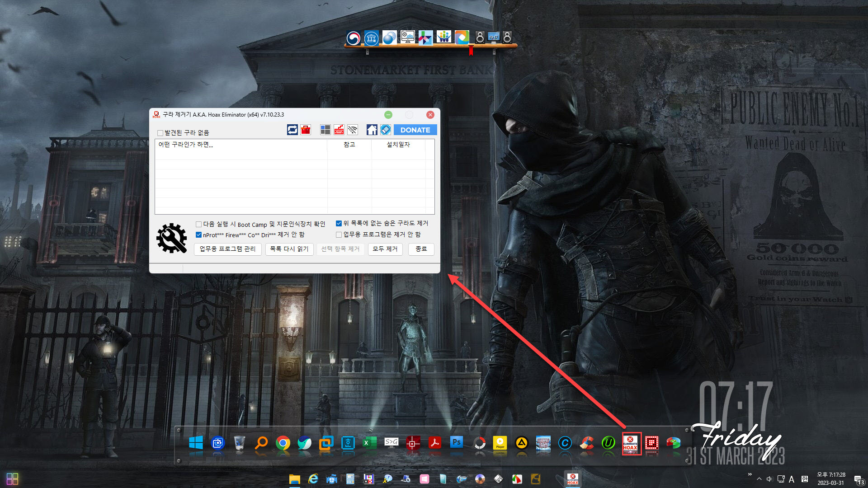
Task: Open the yellow Player app in dock
Action: [x=500, y=443]
